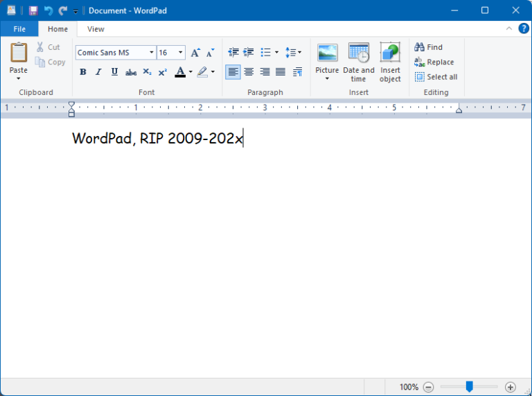Insert a Picture using the ribbon icon
Image resolution: width=532 pixels, height=396 pixels.
pyautogui.click(x=327, y=53)
